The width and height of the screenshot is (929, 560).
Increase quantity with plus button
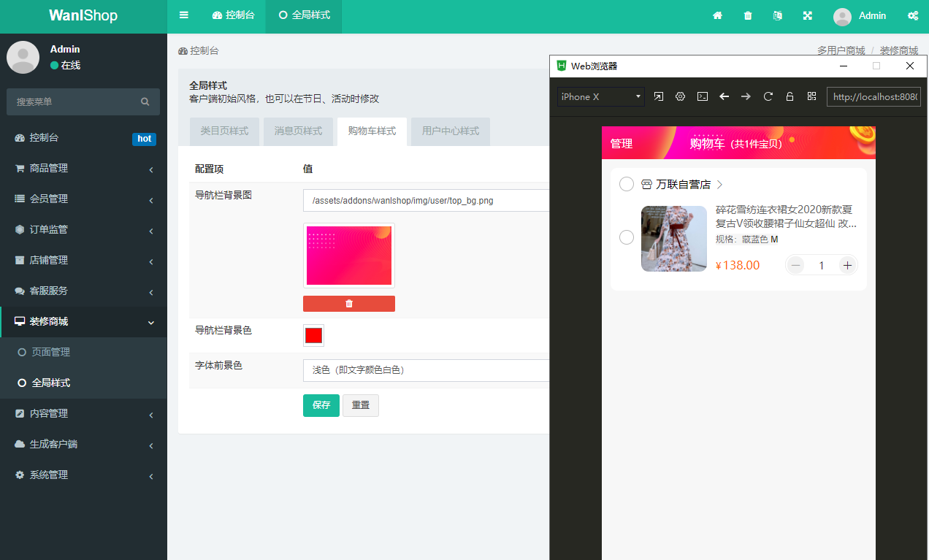pos(847,265)
